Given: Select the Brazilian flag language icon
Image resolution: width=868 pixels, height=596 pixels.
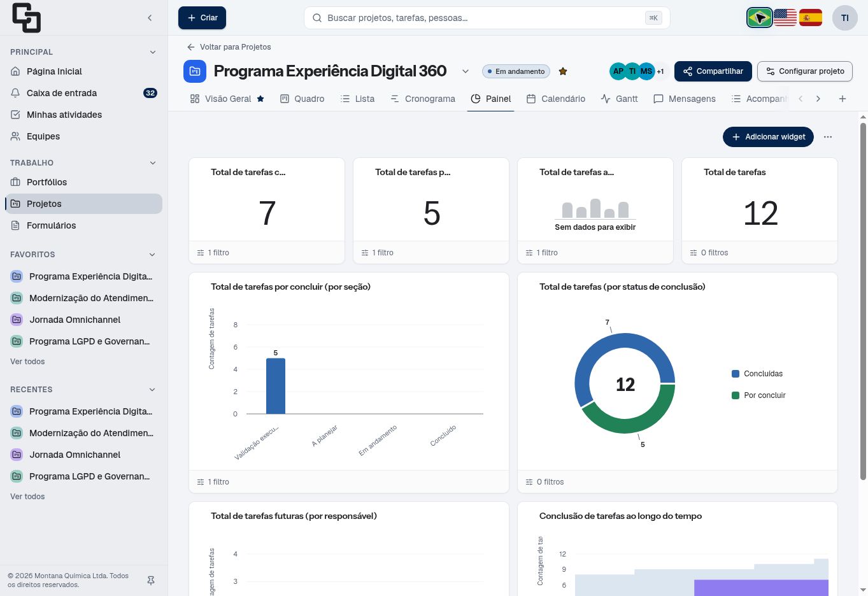Looking at the screenshot, I should pyautogui.click(x=760, y=18).
